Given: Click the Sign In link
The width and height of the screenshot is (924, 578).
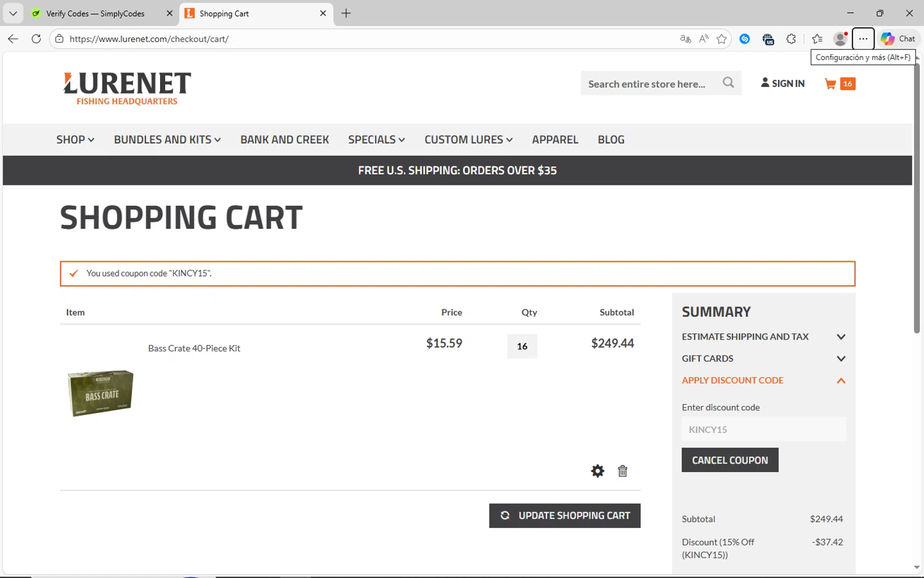Looking at the screenshot, I should coord(783,84).
